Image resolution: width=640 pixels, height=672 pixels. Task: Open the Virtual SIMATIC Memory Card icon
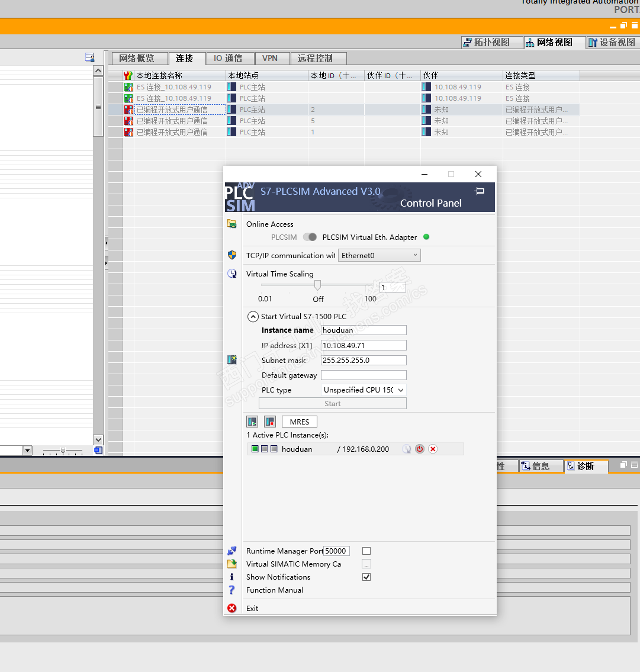click(232, 564)
